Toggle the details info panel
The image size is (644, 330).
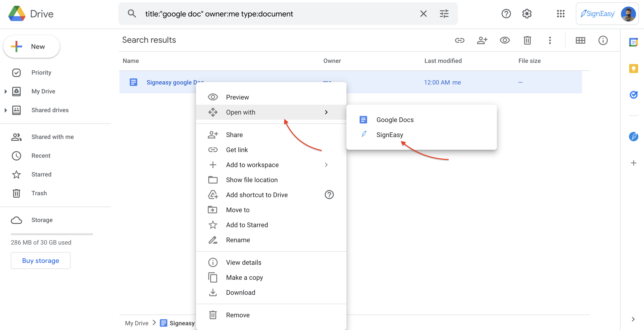click(x=603, y=40)
